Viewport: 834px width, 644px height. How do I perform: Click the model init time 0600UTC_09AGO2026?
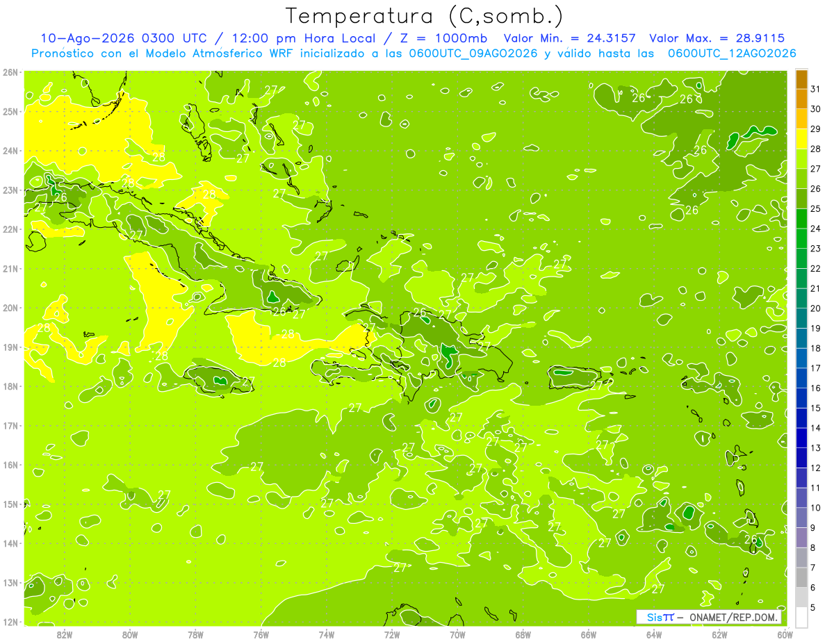(x=474, y=53)
